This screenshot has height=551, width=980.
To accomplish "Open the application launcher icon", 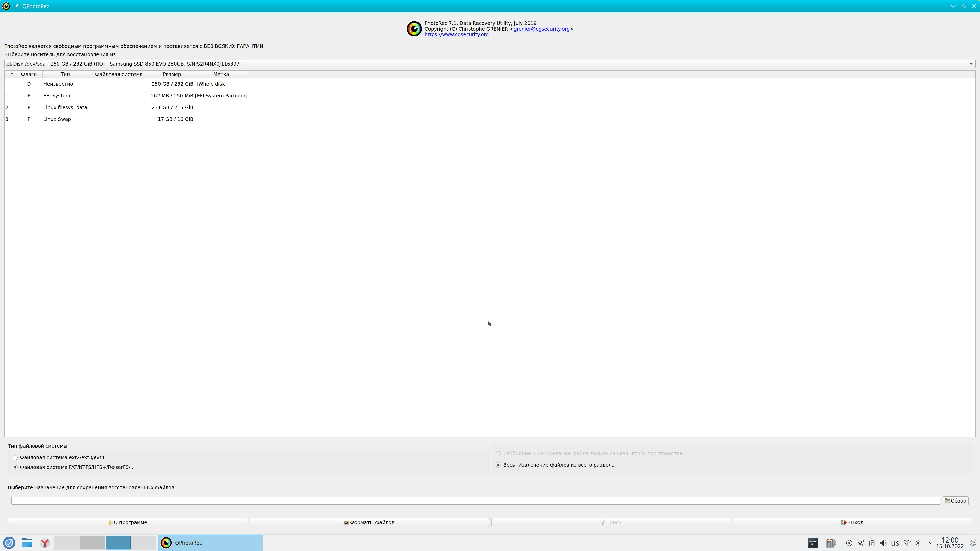I will [x=9, y=543].
